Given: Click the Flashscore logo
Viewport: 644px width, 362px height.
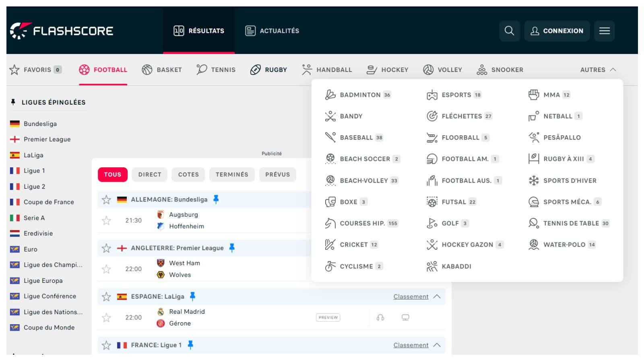Looking at the screenshot, I should pyautogui.click(x=62, y=31).
